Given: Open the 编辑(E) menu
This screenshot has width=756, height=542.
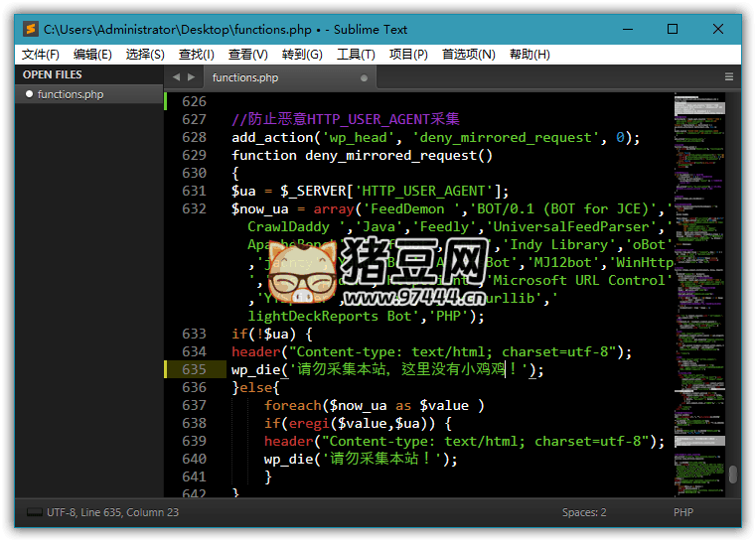Looking at the screenshot, I should pos(92,55).
